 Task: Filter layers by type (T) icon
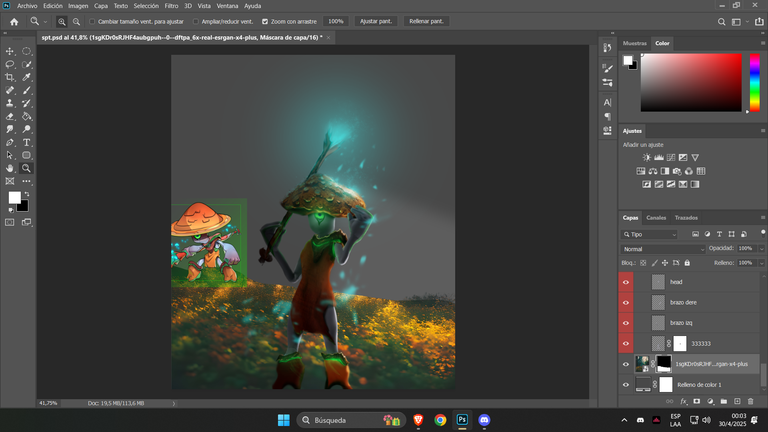pos(719,234)
